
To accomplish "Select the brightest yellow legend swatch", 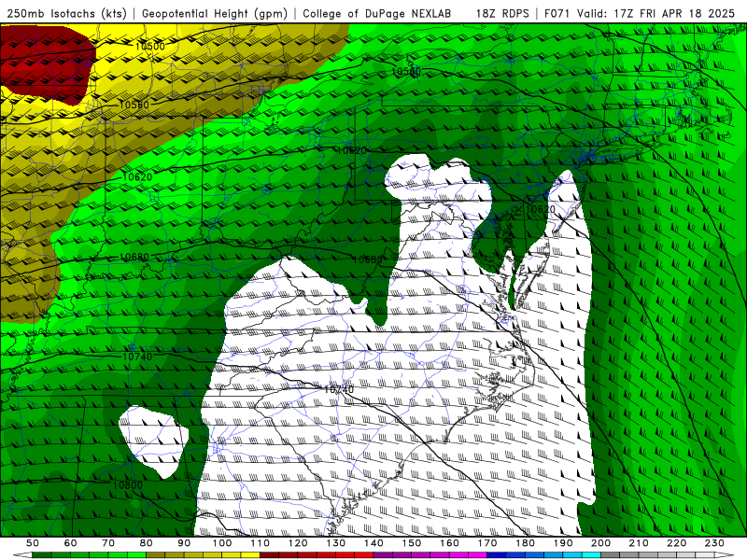I will pos(250,555).
